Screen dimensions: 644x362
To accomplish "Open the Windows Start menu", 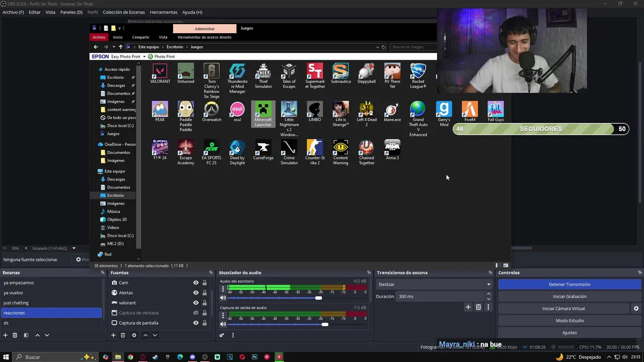I will click(6, 357).
